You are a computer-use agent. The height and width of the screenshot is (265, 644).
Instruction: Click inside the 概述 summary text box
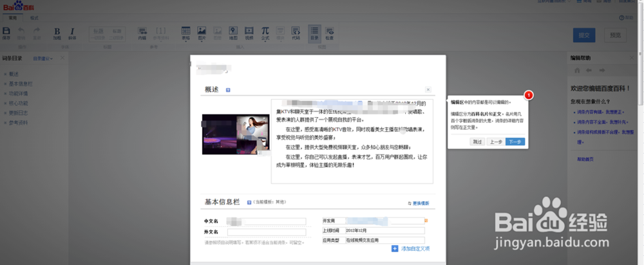pos(352,141)
